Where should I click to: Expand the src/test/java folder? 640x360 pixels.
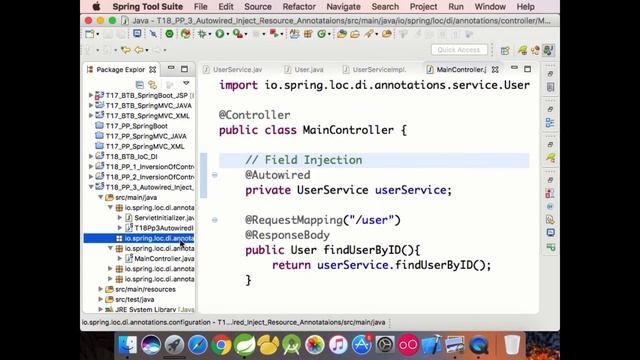tap(100, 299)
